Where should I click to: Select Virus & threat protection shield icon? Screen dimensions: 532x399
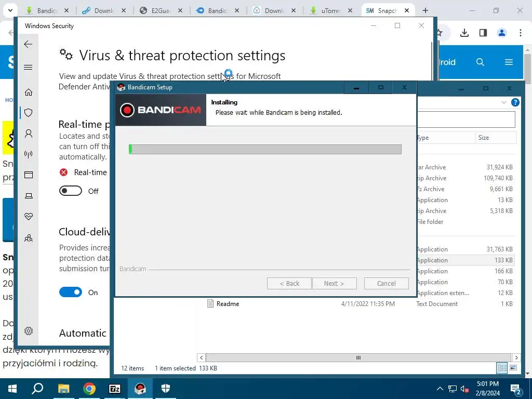pyautogui.click(x=29, y=113)
